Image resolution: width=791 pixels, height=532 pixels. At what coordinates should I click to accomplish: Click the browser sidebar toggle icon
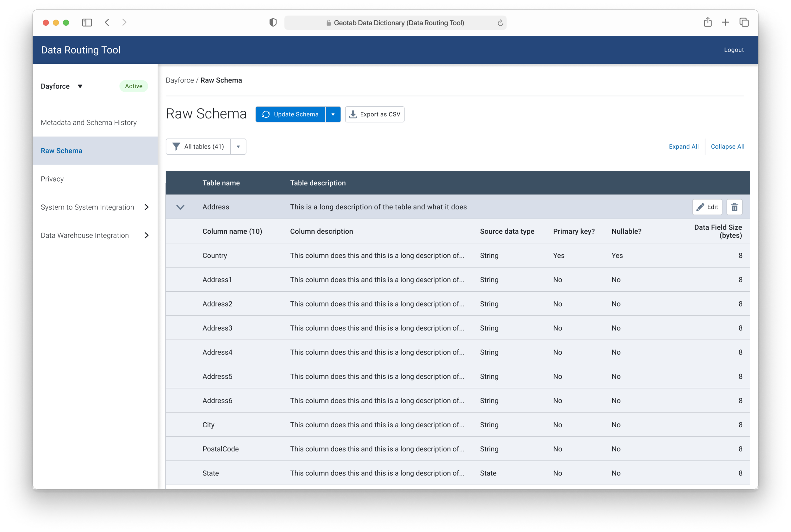click(x=87, y=22)
